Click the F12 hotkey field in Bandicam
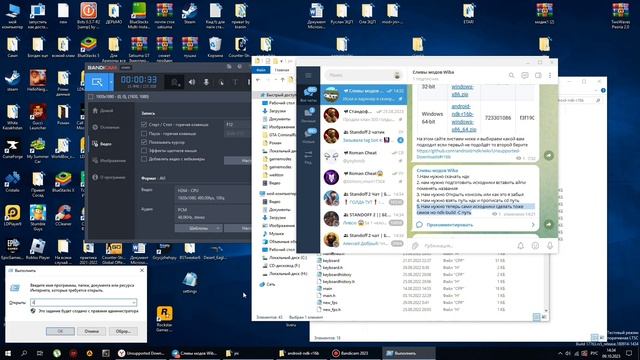 [238, 124]
